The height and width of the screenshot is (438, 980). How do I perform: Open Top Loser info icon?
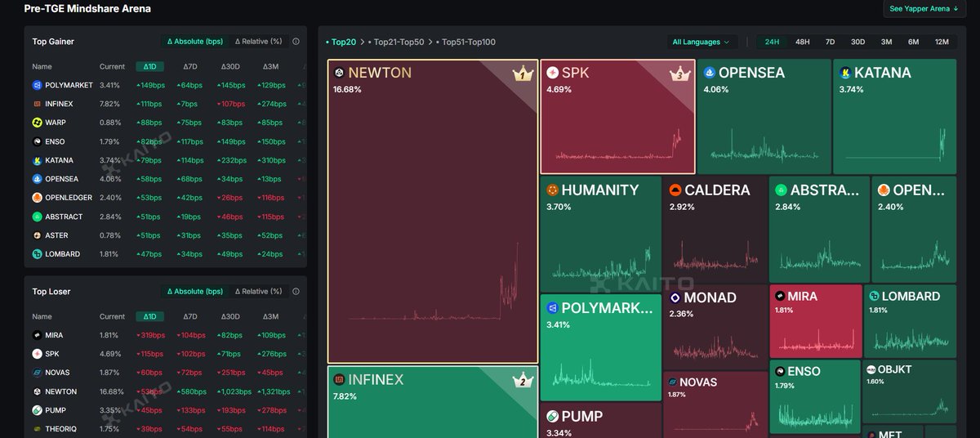click(x=296, y=291)
